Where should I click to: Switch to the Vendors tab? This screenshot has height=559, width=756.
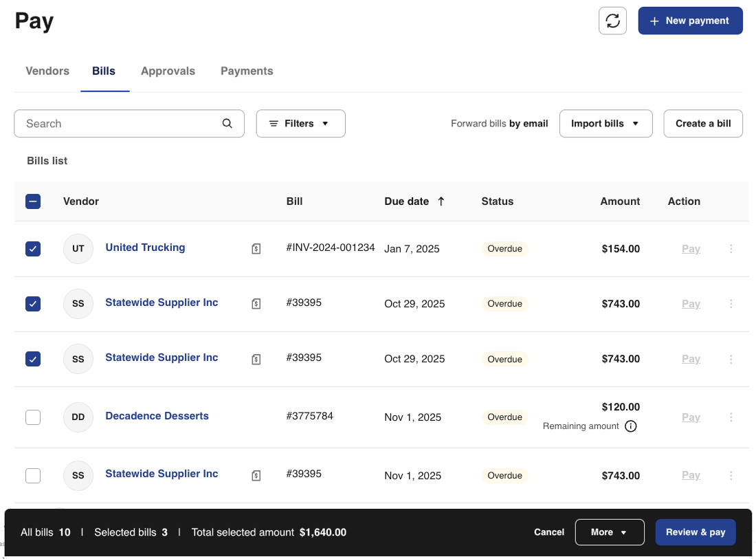coord(47,71)
